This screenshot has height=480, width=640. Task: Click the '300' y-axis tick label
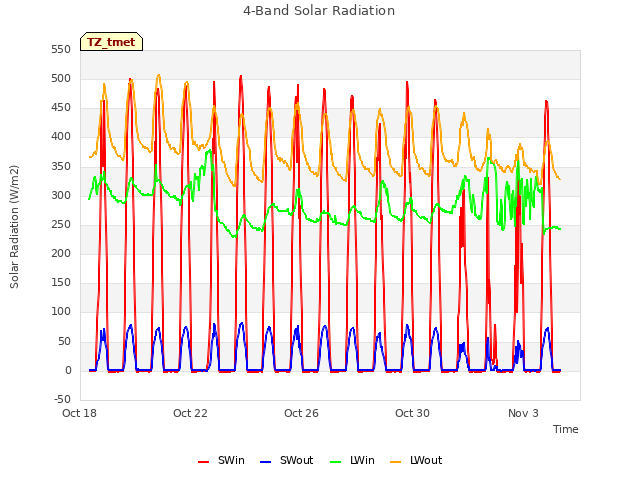(61, 196)
